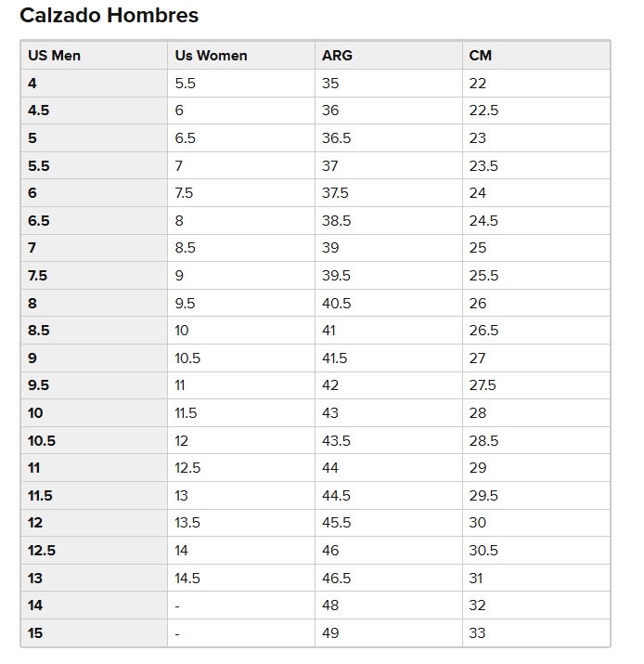The height and width of the screenshot is (664, 644).
Task: Click the CM value 33
Action: tap(477, 633)
